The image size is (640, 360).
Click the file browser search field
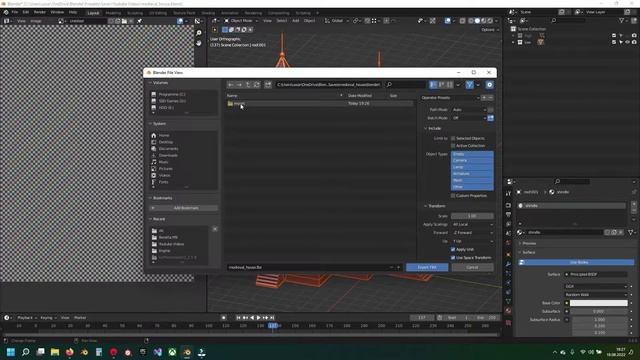click(406, 84)
